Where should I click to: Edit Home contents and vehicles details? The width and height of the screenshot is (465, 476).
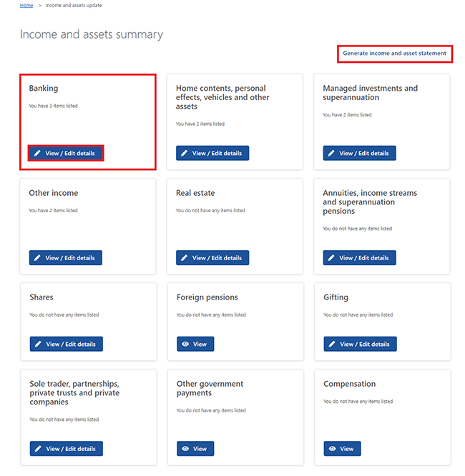pyautogui.click(x=212, y=153)
